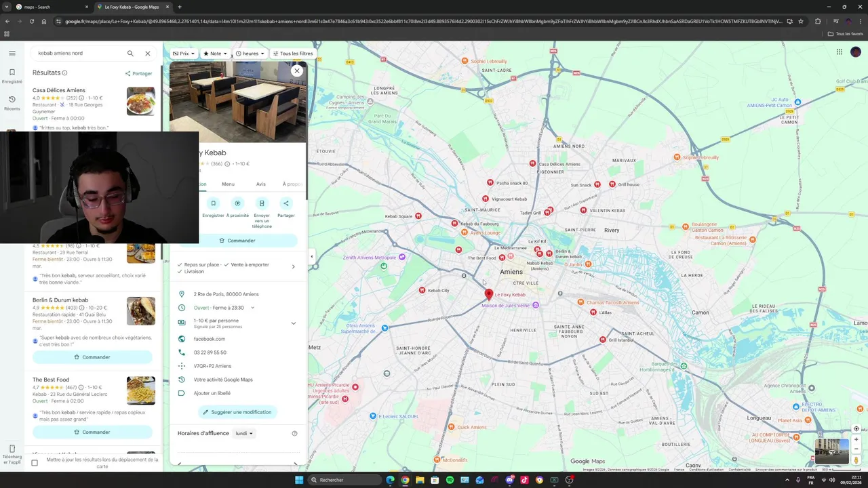Click in the 'kebab amiens nord' search field
The image size is (868, 488).
[x=78, y=53]
